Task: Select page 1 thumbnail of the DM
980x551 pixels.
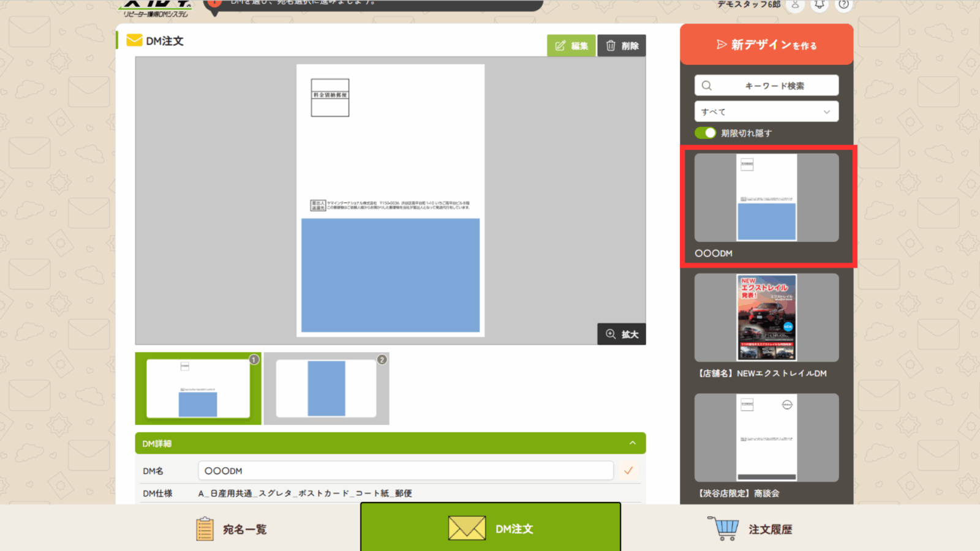Action: 198,388
